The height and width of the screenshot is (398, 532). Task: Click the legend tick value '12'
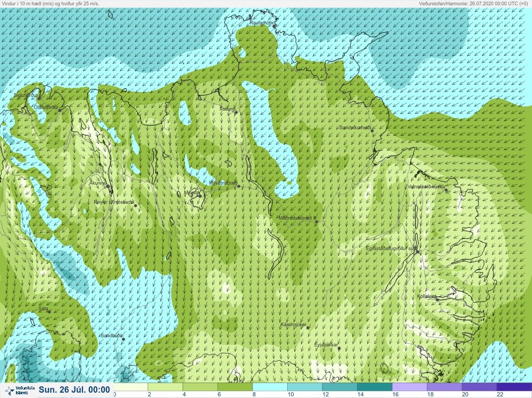click(326, 394)
